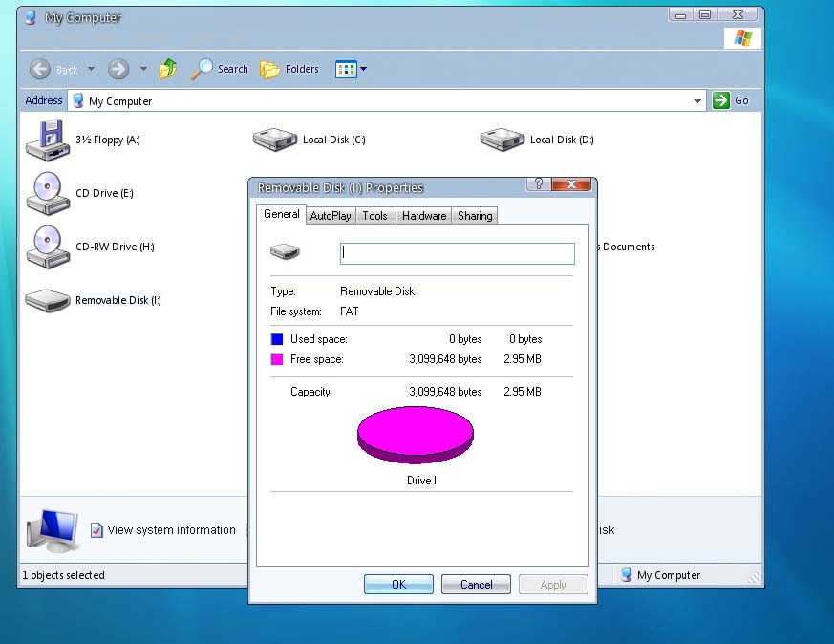
Task: Maximize the My Computer window
Action: (705, 15)
